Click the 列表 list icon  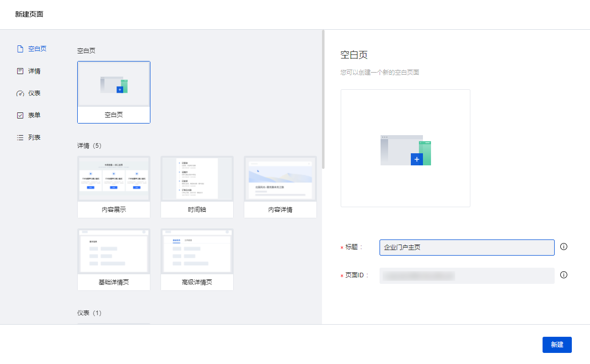click(x=20, y=138)
